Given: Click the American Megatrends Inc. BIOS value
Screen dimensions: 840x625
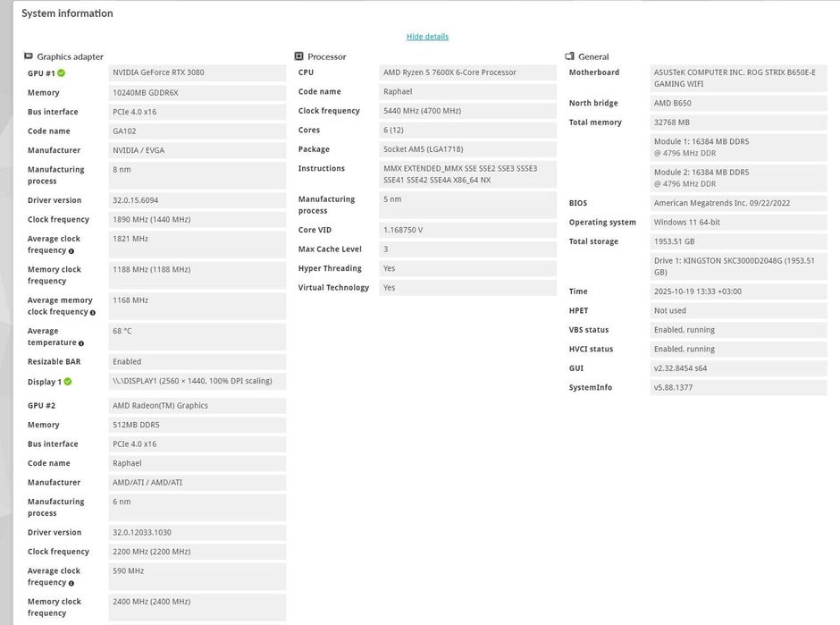Looking at the screenshot, I should point(738,203).
